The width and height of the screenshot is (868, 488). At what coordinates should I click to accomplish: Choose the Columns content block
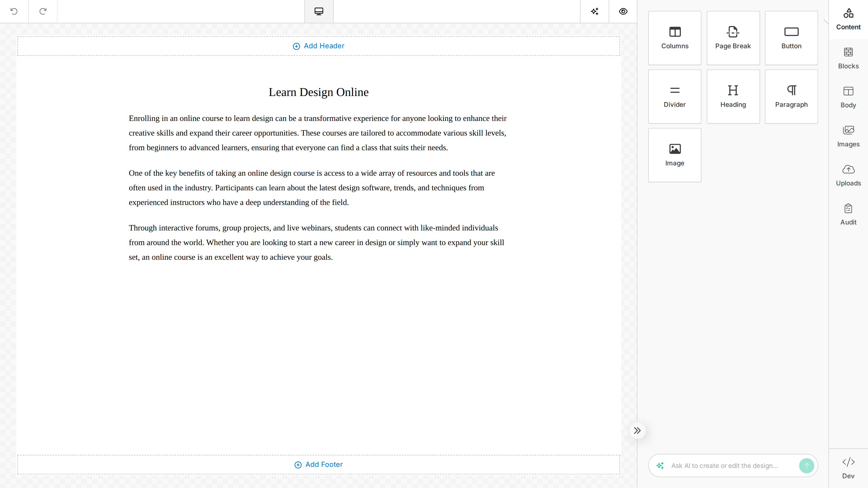[675, 38]
